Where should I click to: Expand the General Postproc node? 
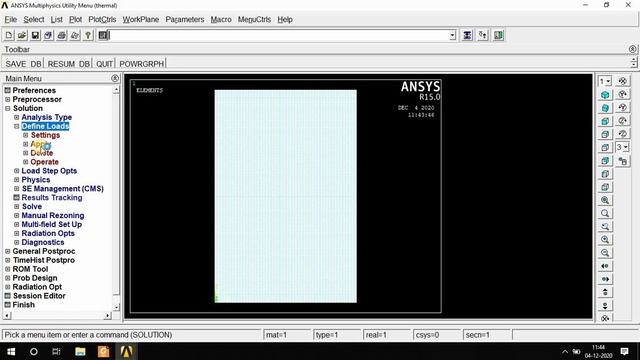point(7,251)
